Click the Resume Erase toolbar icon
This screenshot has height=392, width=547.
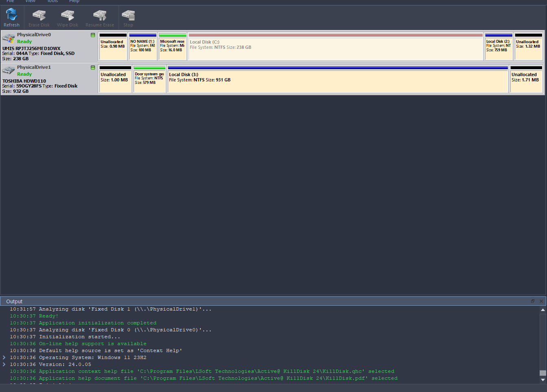[x=100, y=18]
